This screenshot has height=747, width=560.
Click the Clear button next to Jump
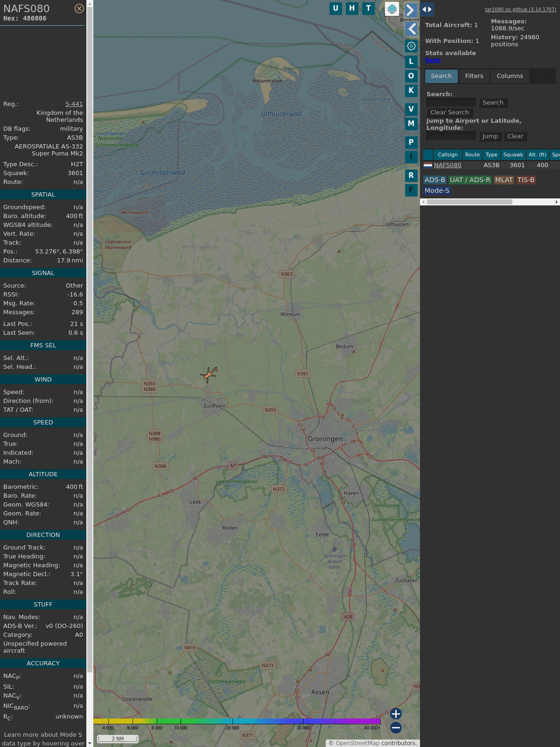coord(515,136)
